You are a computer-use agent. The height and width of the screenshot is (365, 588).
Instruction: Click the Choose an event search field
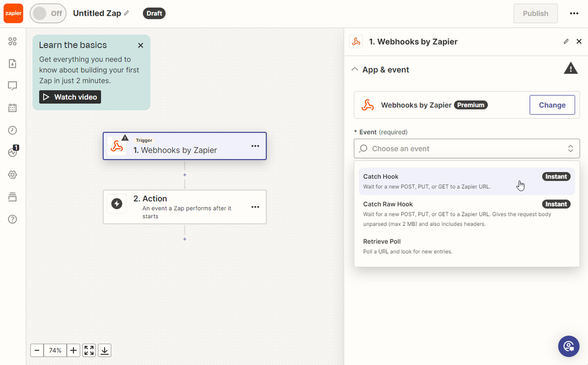467,149
